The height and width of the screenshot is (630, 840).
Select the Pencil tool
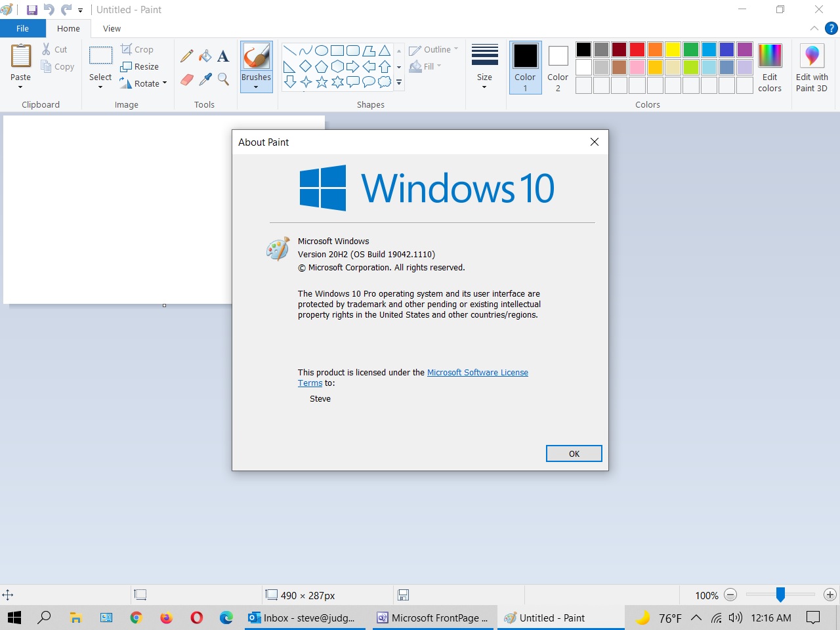click(187, 56)
